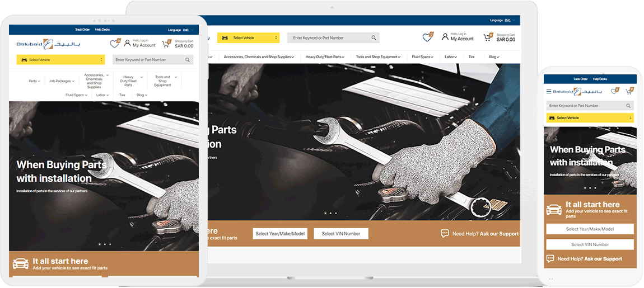The image size is (644, 288).
Task: Select the first carousel dot on the laptop
Action: (x=325, y=213)
